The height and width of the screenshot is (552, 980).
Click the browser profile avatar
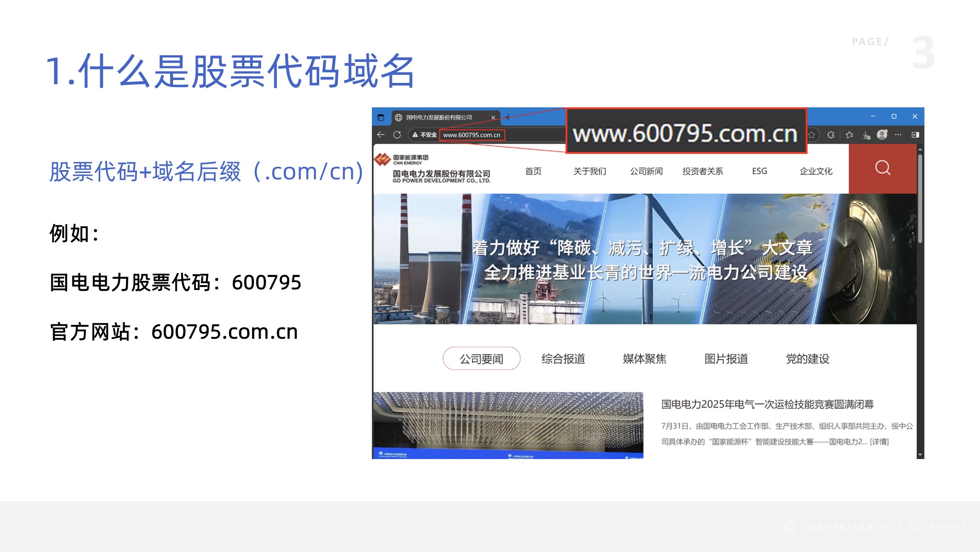882,135
